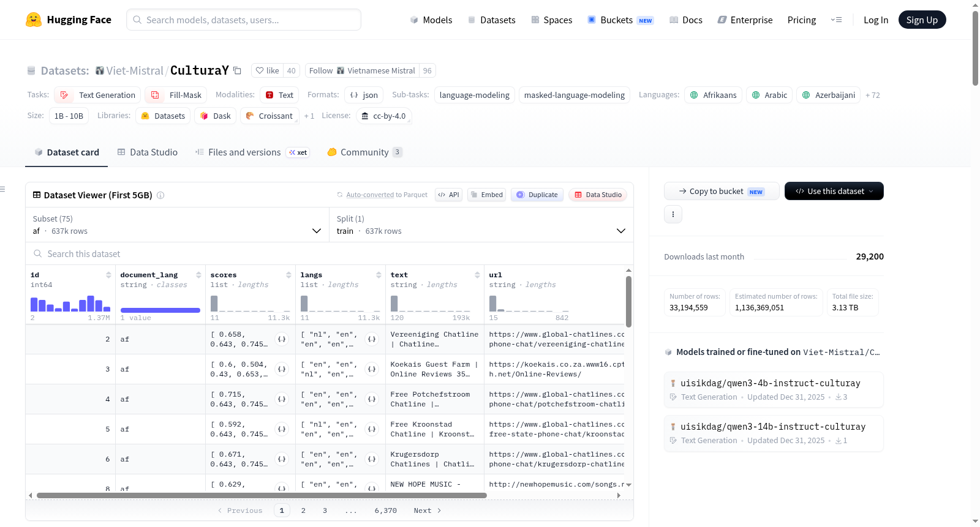The width and height of the screenshot is (980, 527).
Task: Open uisikdag/qwen3-4b-instruct-culturay model link
Action: (771, 383)
